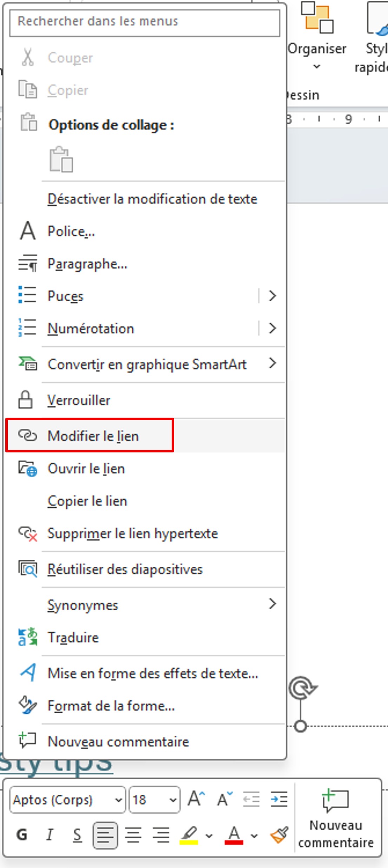Expand the Synonymes submenu arrow
388x868 pixels.
(273, 605)
